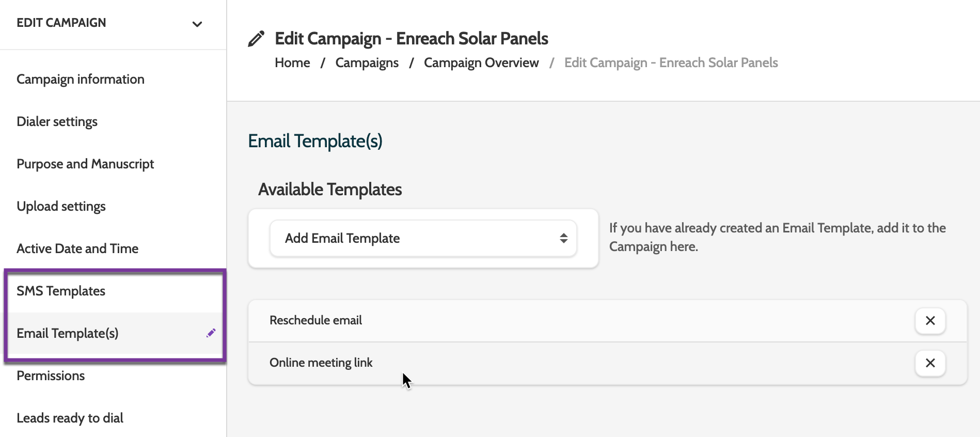Navigate to Active Date and Time
980x437 pixels.
coord(77,248)
